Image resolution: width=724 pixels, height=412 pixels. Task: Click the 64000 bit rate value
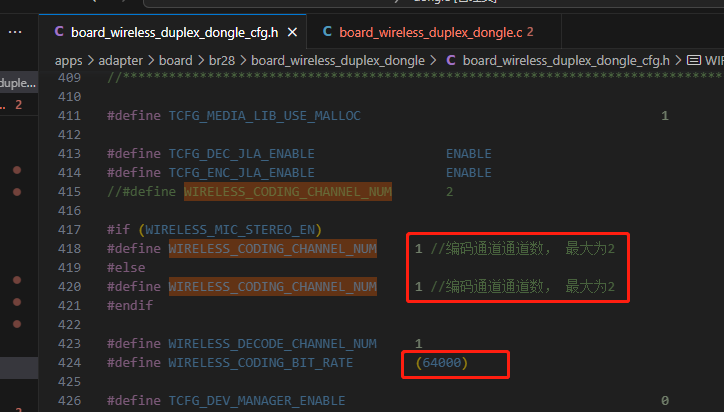coord(442,363)
